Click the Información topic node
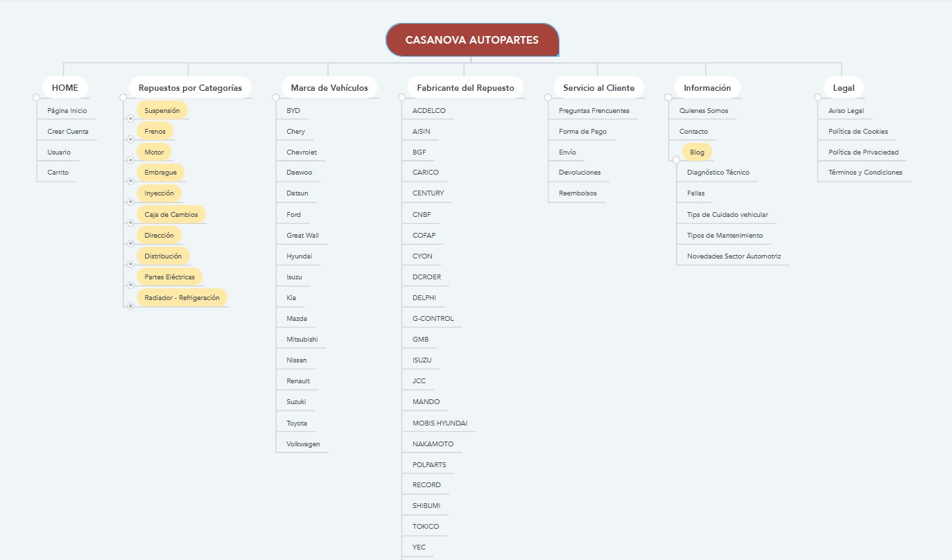This screenshot has width=952, height=560. 707,88
